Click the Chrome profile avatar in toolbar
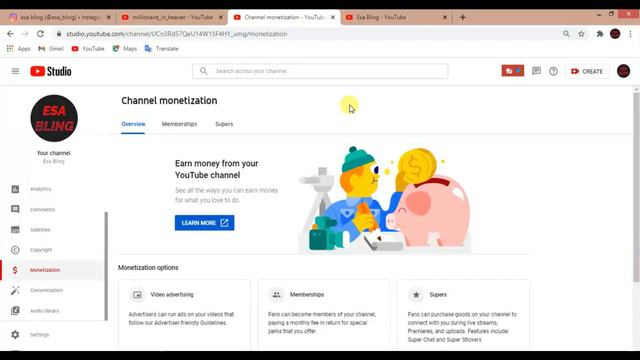Screen dimensions: 640x360 click(x=615, y=34)
